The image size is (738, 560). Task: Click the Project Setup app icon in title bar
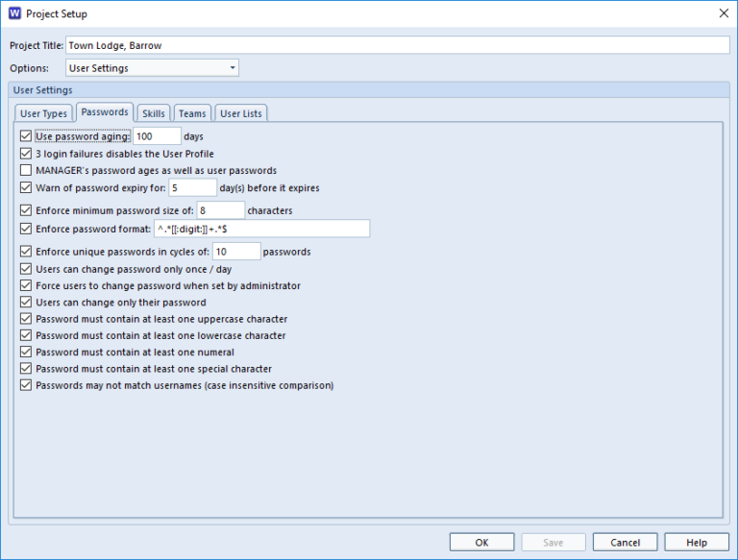(x=13, y=13)
